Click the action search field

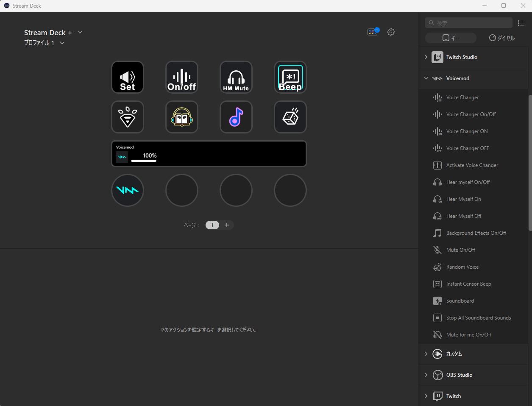[469, 23]
